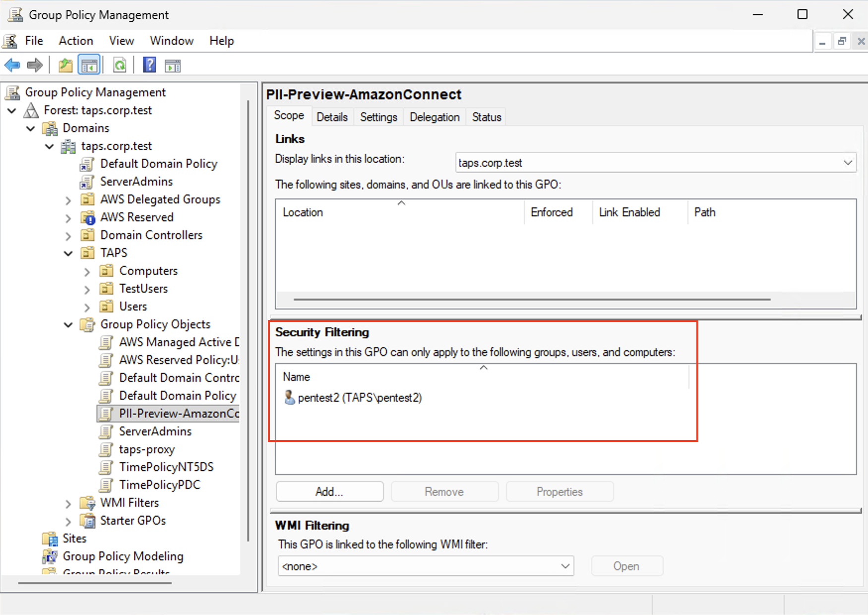Collapse the Forest taps.corp.test node
Screen dimensions: 868x615
click(x=12, y=110)
